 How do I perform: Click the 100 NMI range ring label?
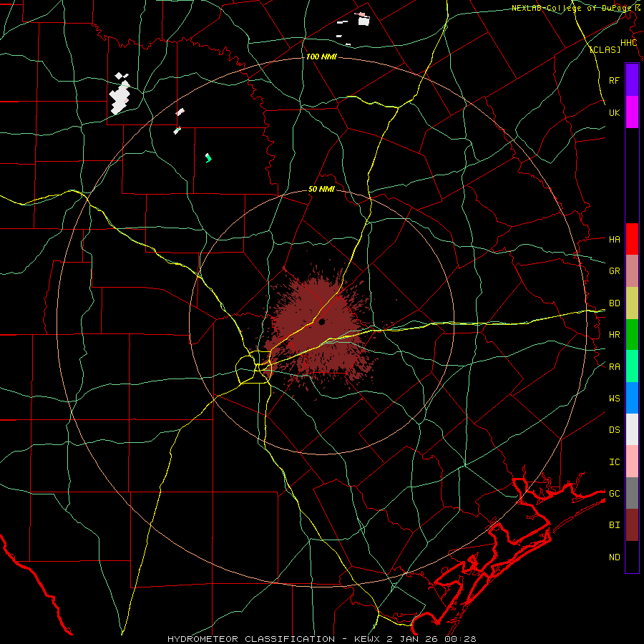click(321, 57)
